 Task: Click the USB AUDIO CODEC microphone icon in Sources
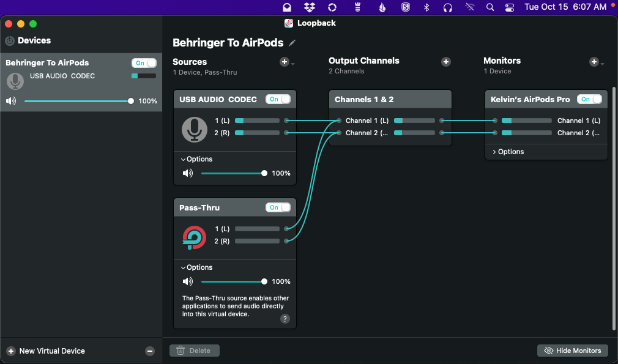pos(195,130)
